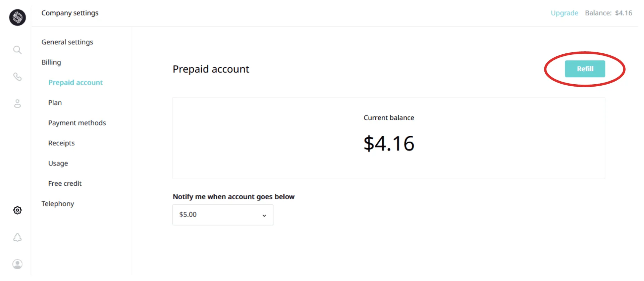
Task: Open the Free credit page
Action: pyautogui.click(x=65, y=184)
